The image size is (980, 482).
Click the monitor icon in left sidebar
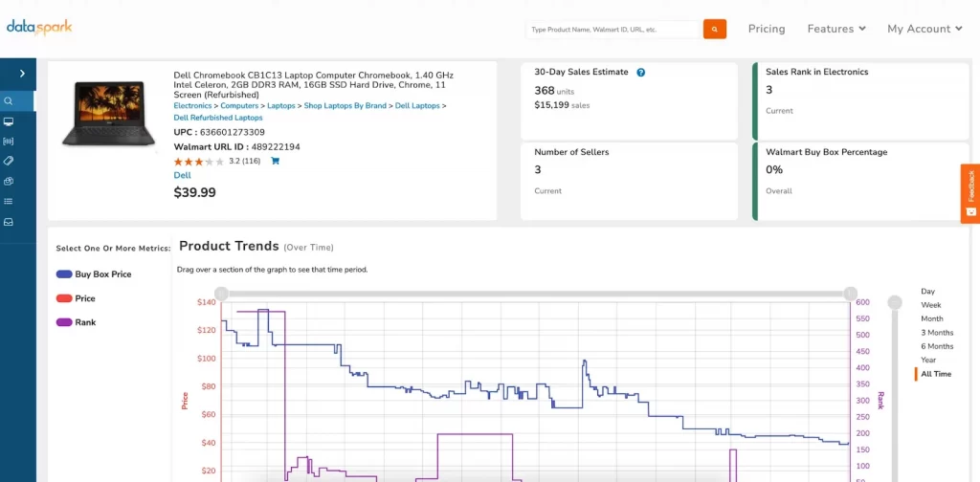9,121
